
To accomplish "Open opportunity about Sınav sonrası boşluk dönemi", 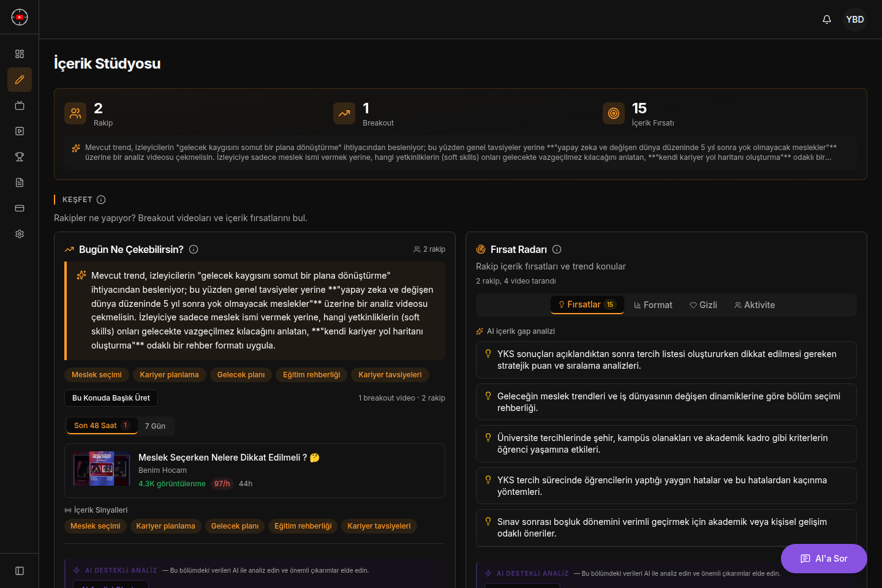I will point(666,527).
